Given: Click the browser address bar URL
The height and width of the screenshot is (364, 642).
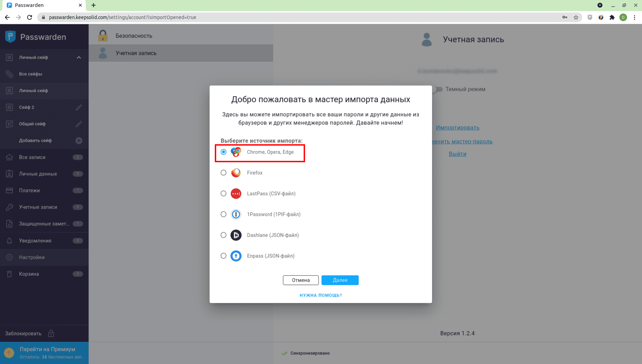Looking at the screenshot, I should tap(123, 17).
